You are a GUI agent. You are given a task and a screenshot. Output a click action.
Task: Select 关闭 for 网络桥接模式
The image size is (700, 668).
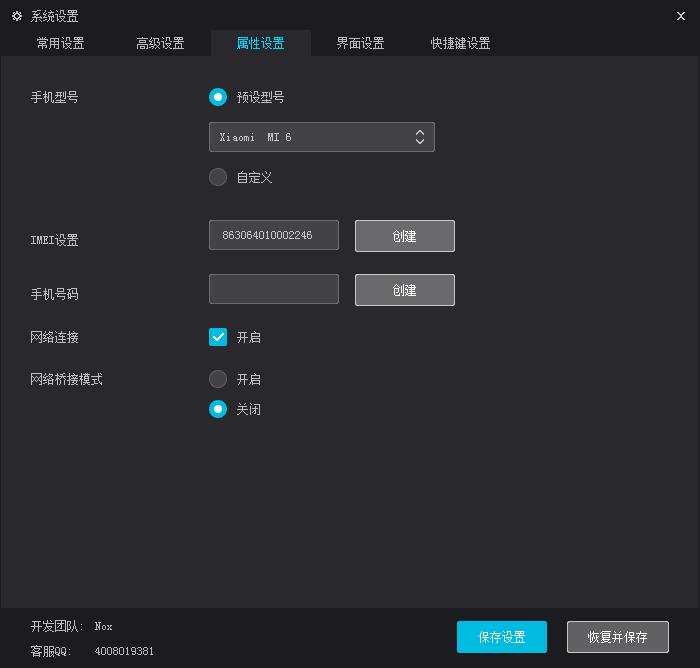218,409
